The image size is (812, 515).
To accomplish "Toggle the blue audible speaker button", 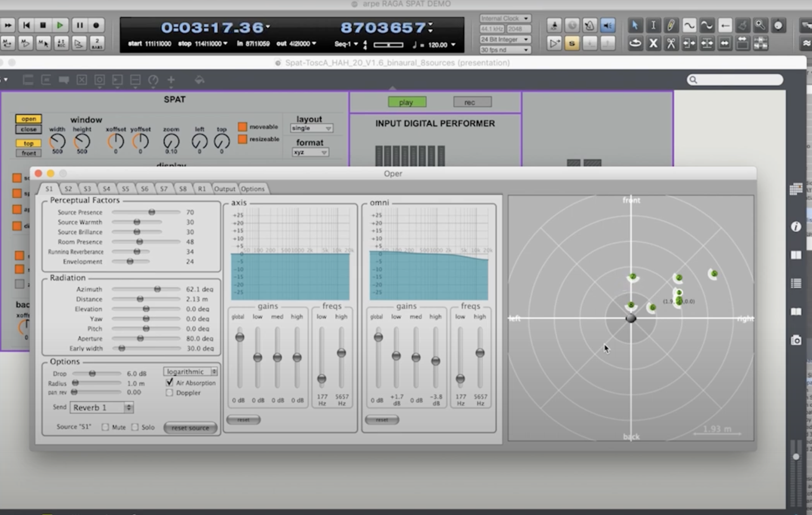I will click(x=607, y=25).
